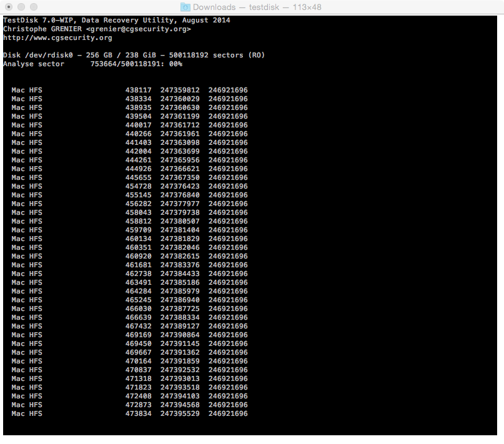This screenshot has height=444, width=504.
Task: Select the Mac HFS row starting 465245
Action: click(129, 300)
